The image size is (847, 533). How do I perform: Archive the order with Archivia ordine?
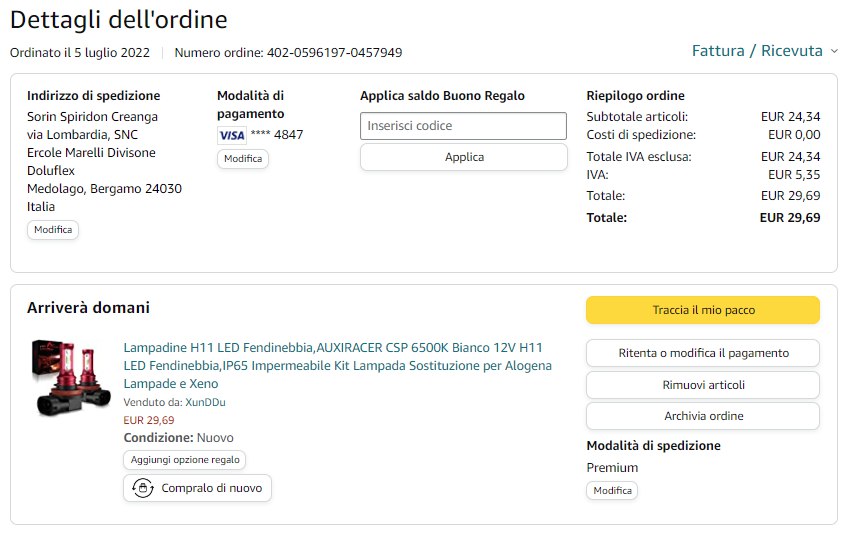[x=703, y=416]
